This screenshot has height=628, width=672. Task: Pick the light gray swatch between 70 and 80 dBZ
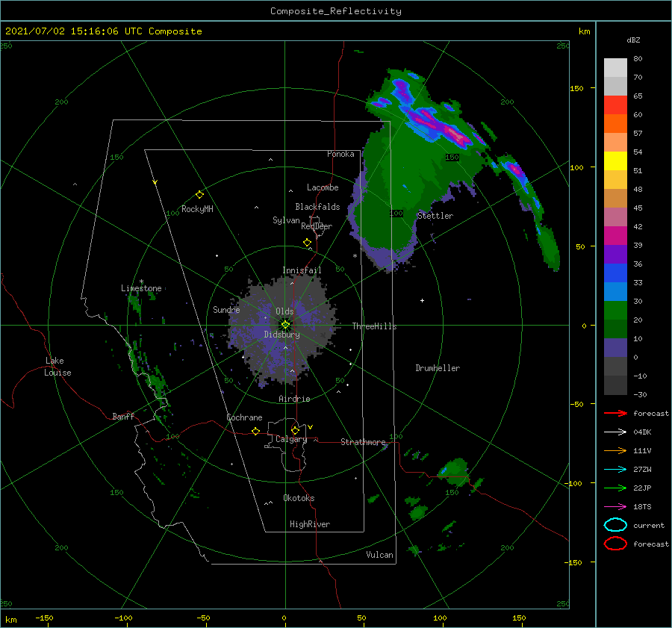(x=615, y=68)
